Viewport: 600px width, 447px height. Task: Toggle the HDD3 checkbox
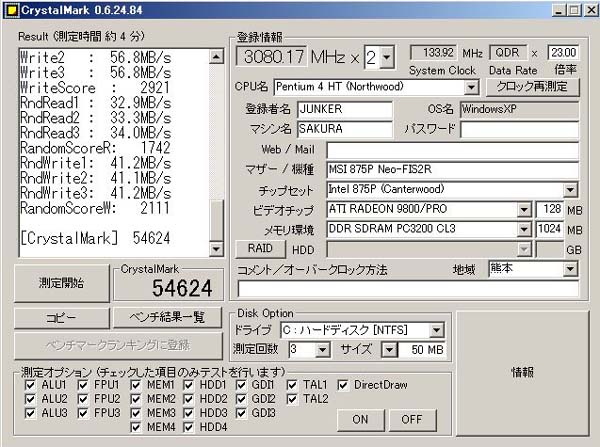point(188,413)
